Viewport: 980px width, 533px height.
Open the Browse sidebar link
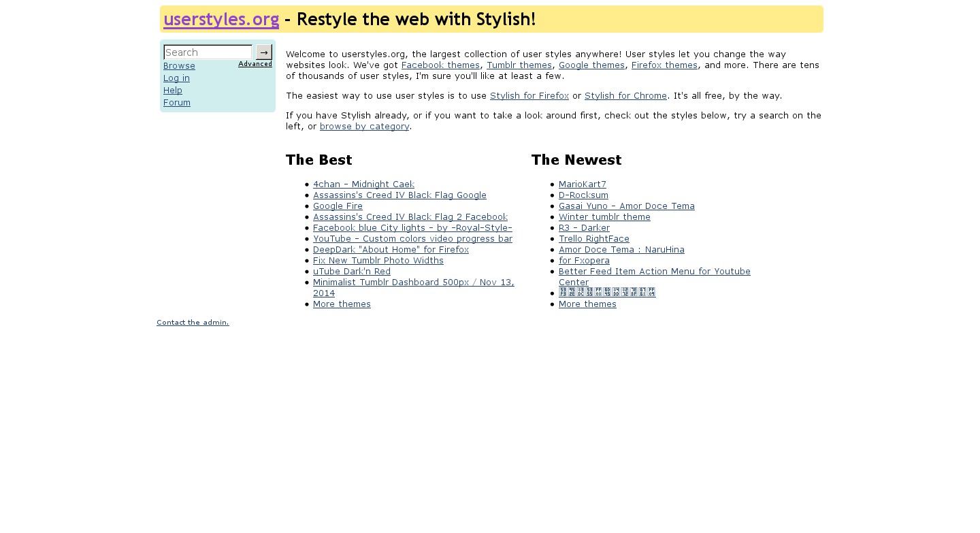pos(179,66)
